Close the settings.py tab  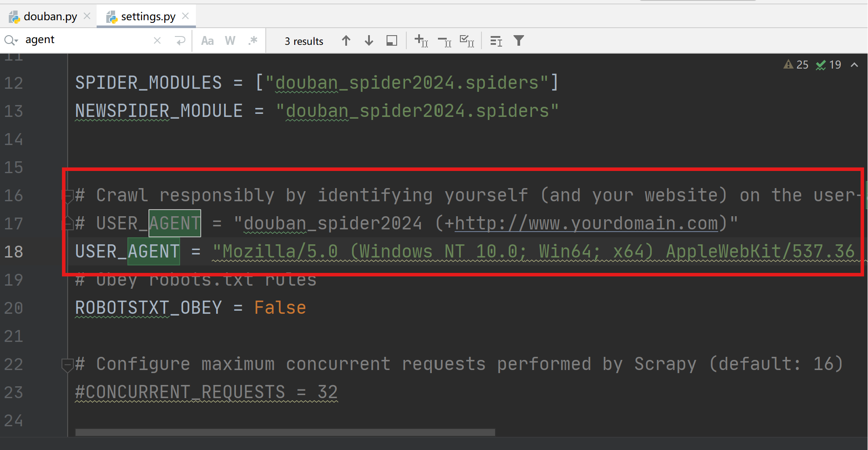pos(185,16)
